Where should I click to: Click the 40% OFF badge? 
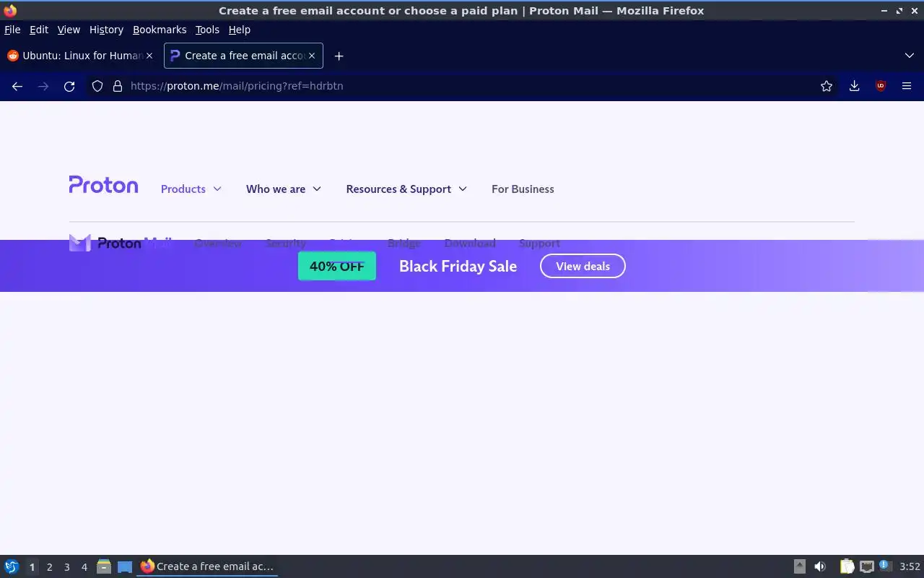click(337, 266)
